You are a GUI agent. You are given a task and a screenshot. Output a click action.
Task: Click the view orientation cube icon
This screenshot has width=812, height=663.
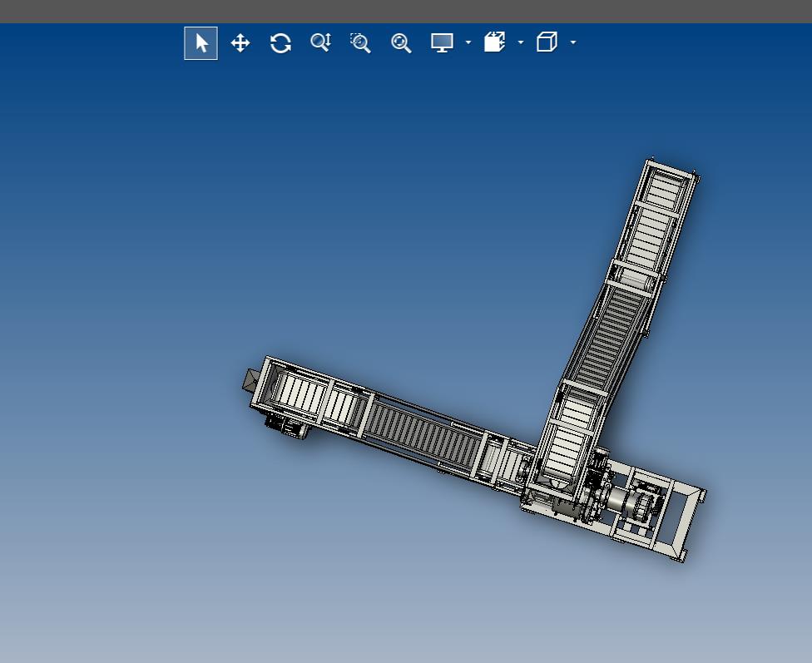[x=547, y=42]
